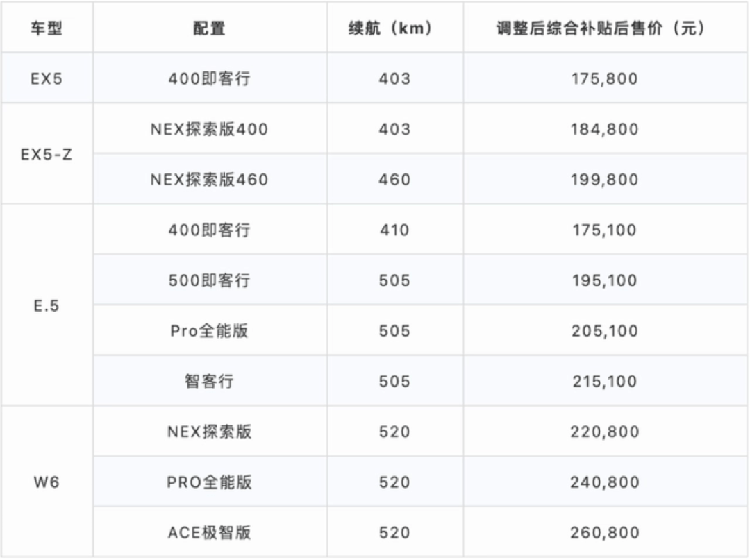Click the 车型 column header

pyautogui.click(x=47, y=28)
